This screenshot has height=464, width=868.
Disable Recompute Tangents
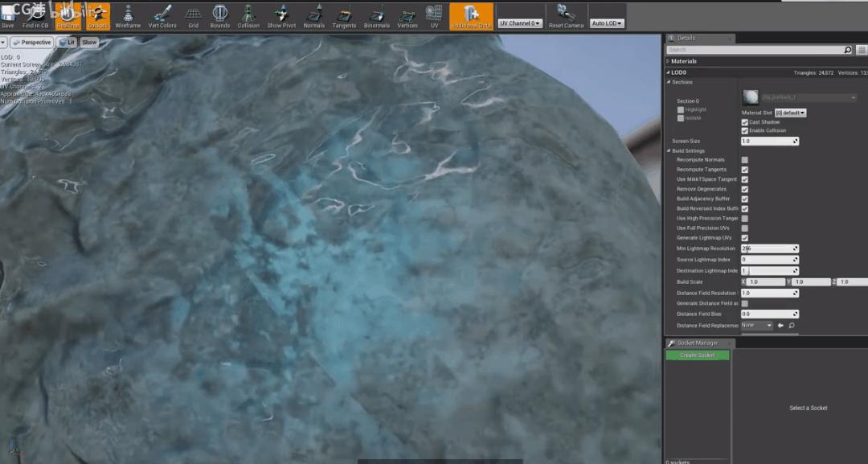(744, 170)
